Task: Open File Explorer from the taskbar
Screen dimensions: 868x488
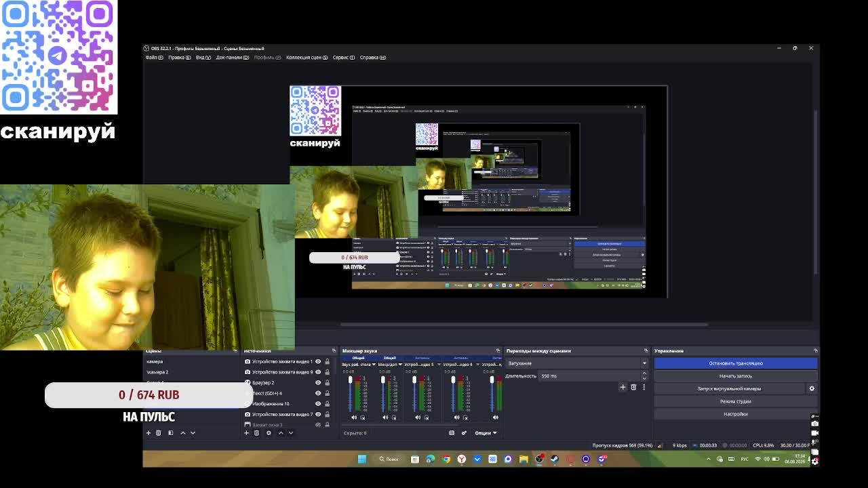Action: [524, 459]
